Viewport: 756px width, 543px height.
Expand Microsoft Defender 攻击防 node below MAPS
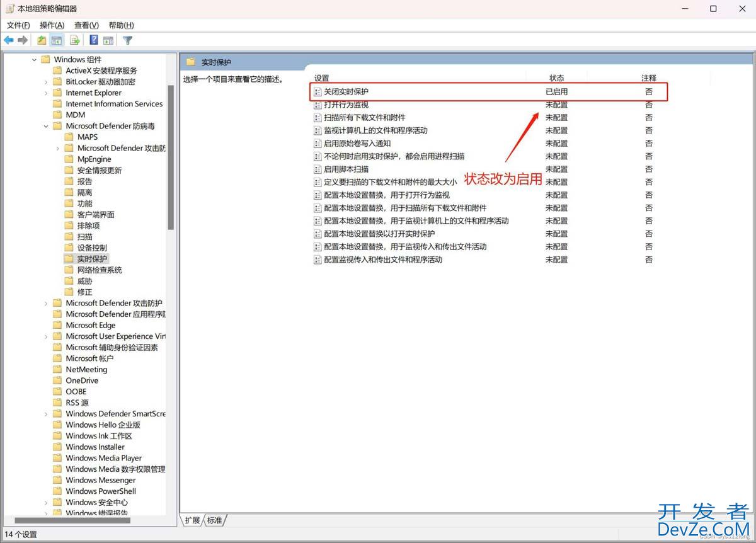57,148
